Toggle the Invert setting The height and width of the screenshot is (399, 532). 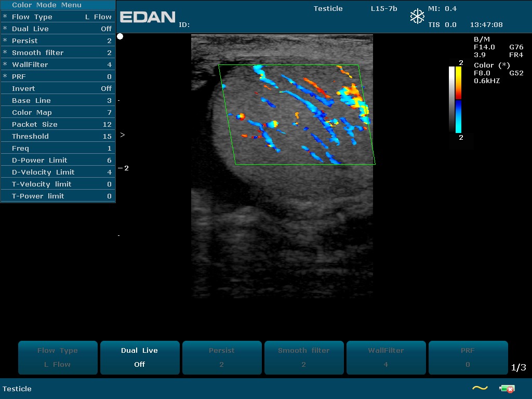pos(58,88)
